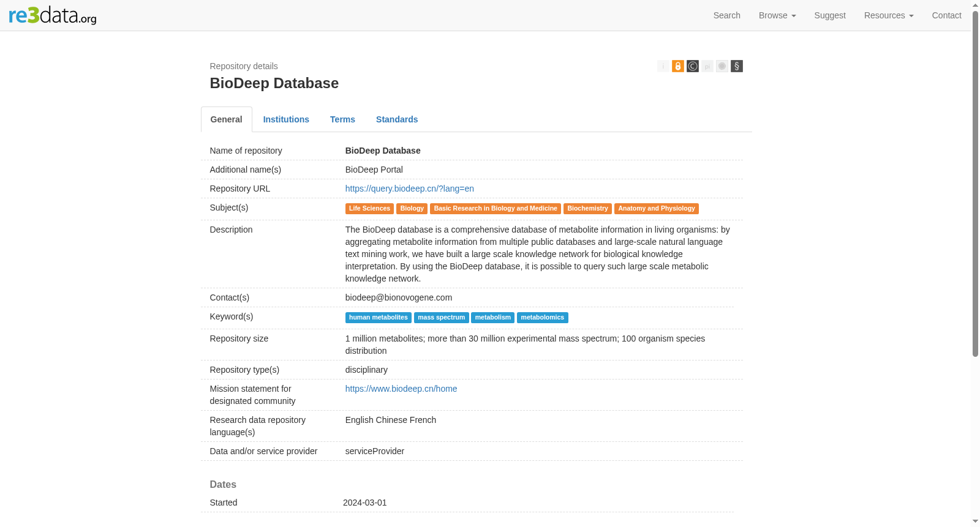
Task: Click the languages value "English Chinese French"
Action: click(391, 420)
